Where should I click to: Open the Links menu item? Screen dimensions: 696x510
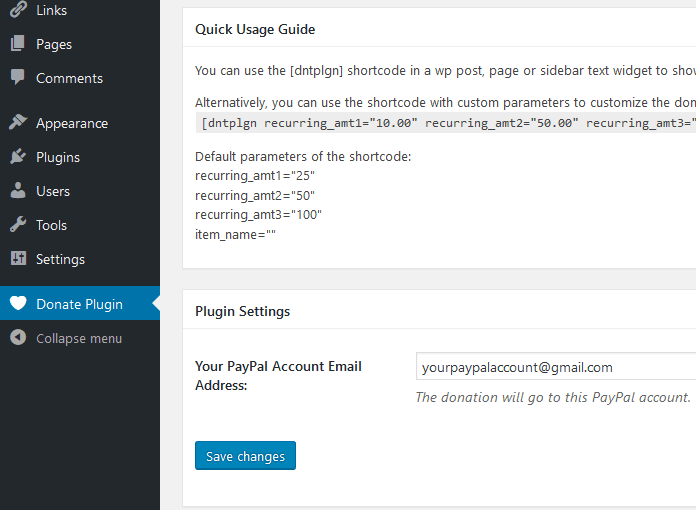point(52,10)
